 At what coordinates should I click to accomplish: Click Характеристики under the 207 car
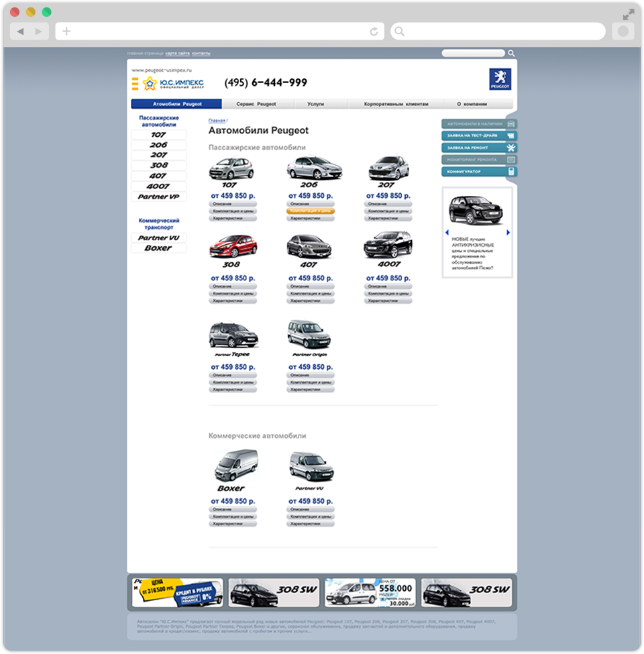[x=388, y=218]
